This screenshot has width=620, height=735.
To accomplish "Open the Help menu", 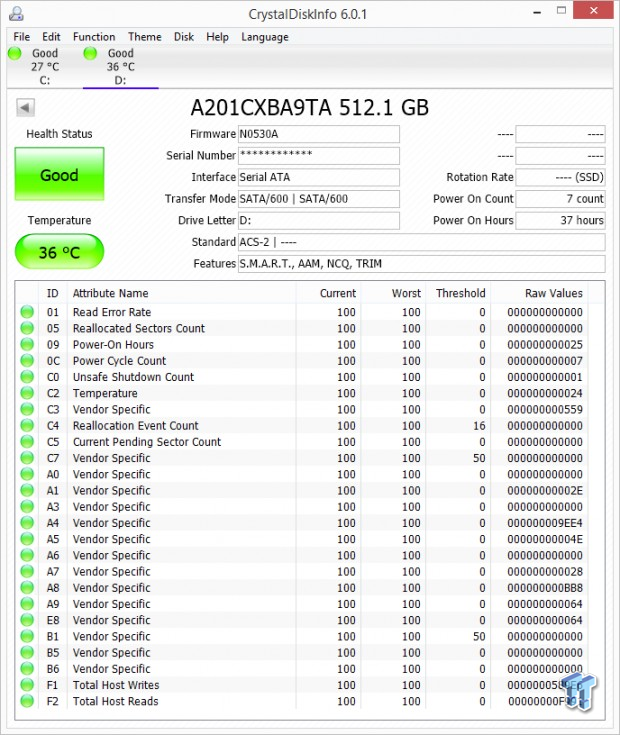I will click(217, 37).
